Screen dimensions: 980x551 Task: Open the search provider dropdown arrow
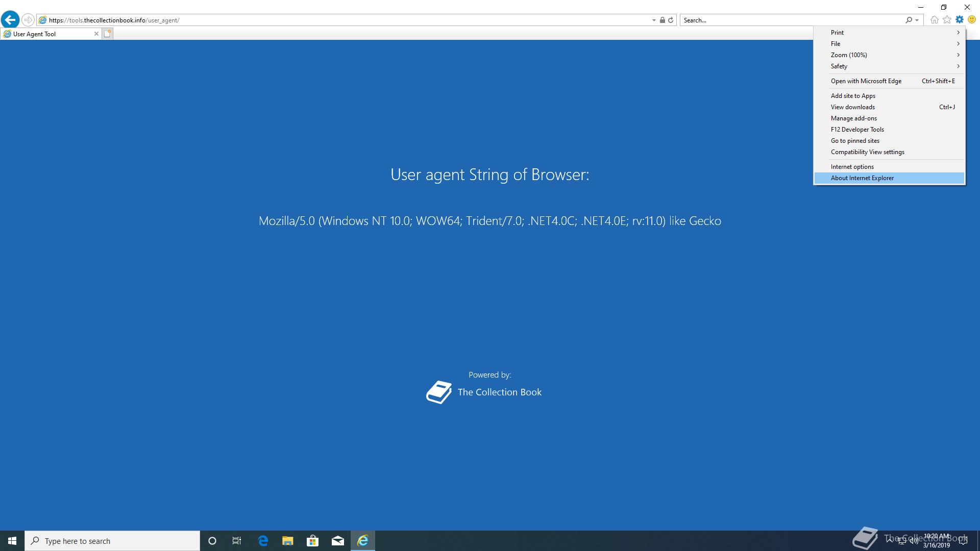point(917,20)
